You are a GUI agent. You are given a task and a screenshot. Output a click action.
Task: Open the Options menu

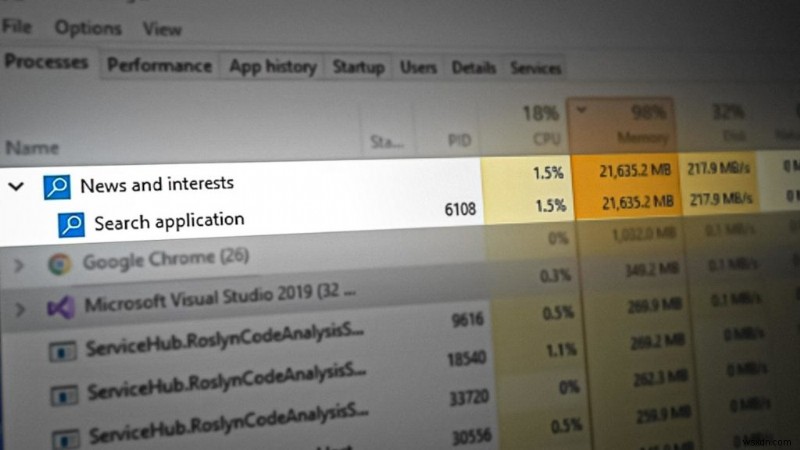coord(88,28)
